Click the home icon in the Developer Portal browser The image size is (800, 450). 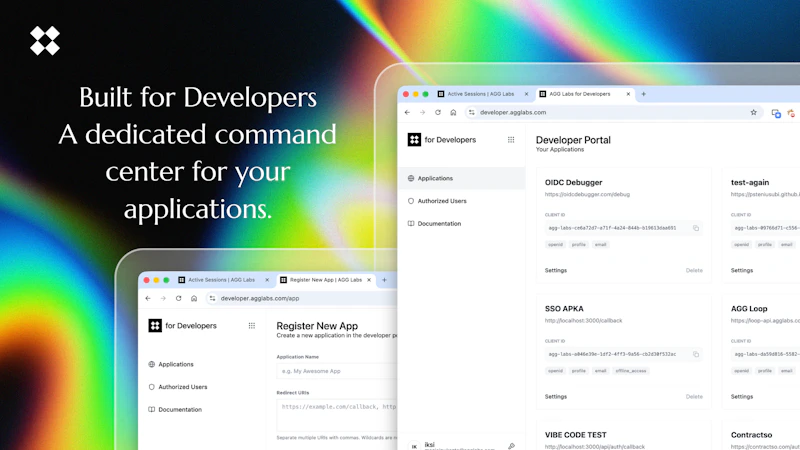pyautogui.click(x=453, y=112)
